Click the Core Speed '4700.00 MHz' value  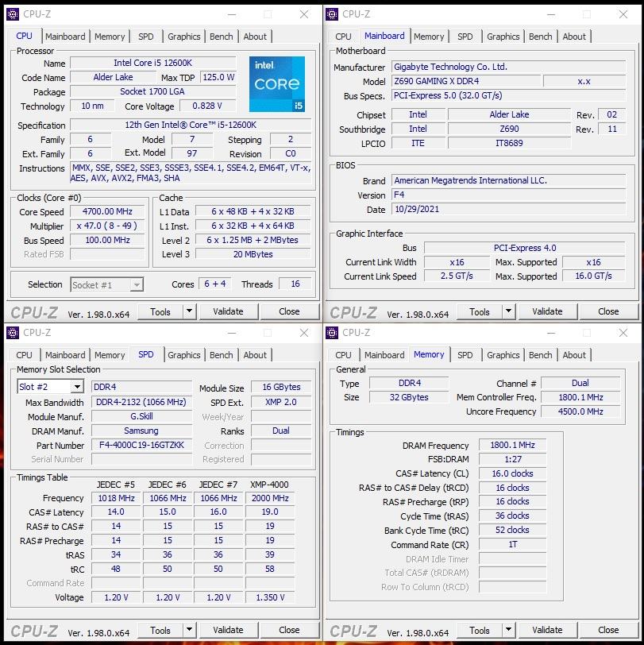coord(107,211)
